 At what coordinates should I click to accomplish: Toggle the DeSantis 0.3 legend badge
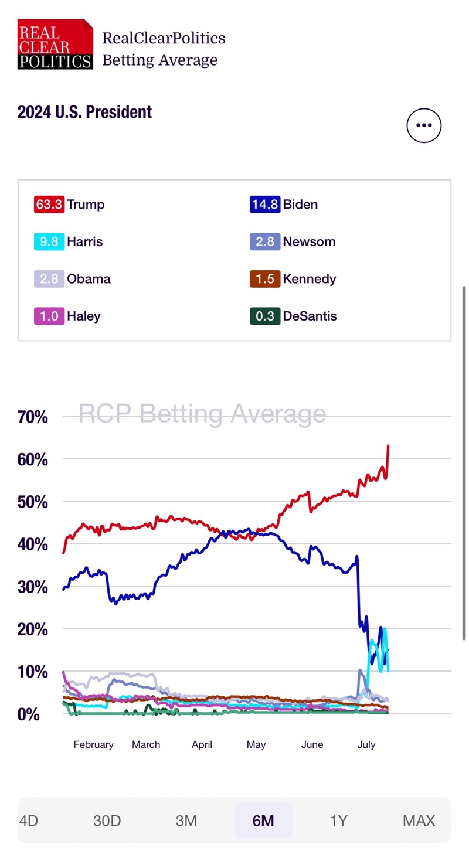264,316
